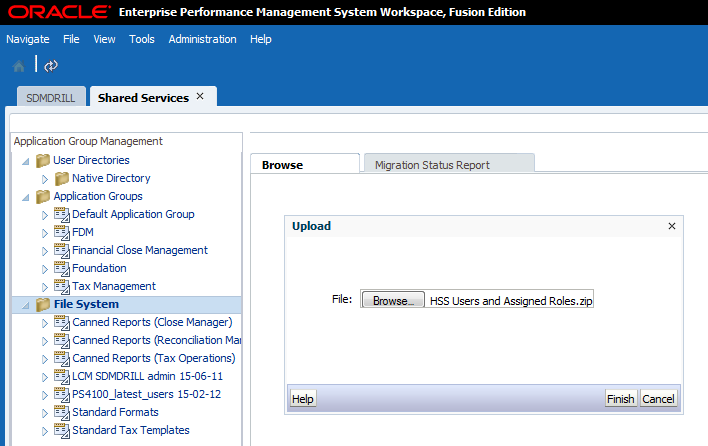The height and width of the screenshot is (446, 708).
Task: Select LCM SDMDRILL admin 15-06-11 item
Action: [x=147, y=376]
